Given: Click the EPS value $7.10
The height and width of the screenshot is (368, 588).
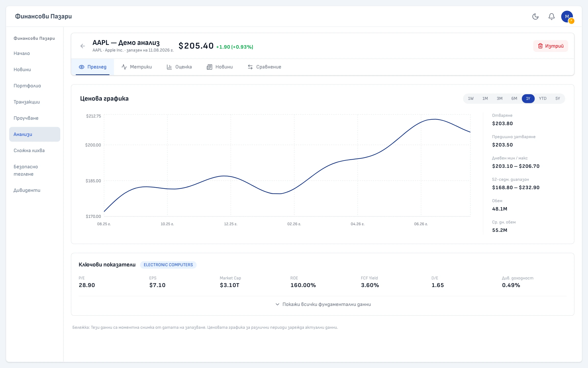Looking at the screenshot, I should coord(157,285).
